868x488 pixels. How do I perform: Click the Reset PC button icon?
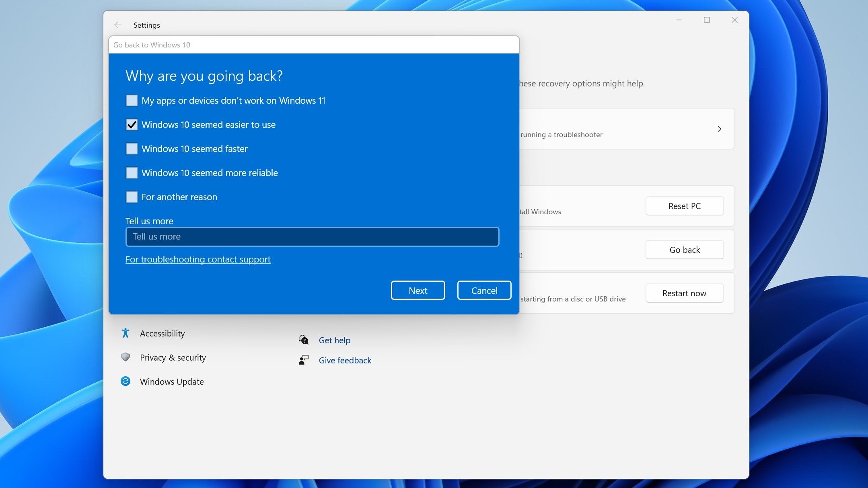pyautogui.click(x=684, y=205)
